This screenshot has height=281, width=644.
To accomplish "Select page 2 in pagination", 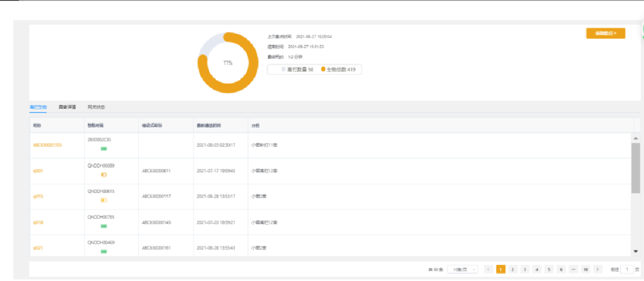I will click(x=513, y=270).
